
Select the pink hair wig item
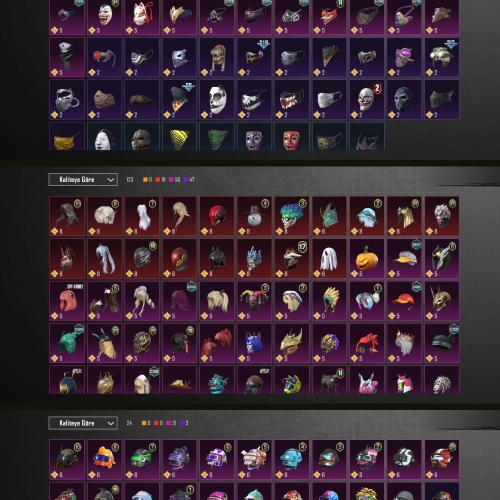pos(67,301)
